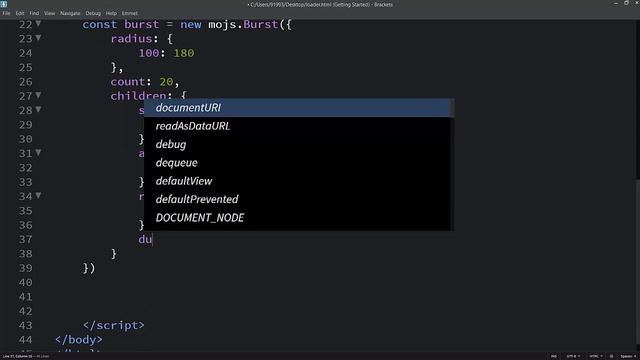Click line number 40 in the gutter

point(25,282)
